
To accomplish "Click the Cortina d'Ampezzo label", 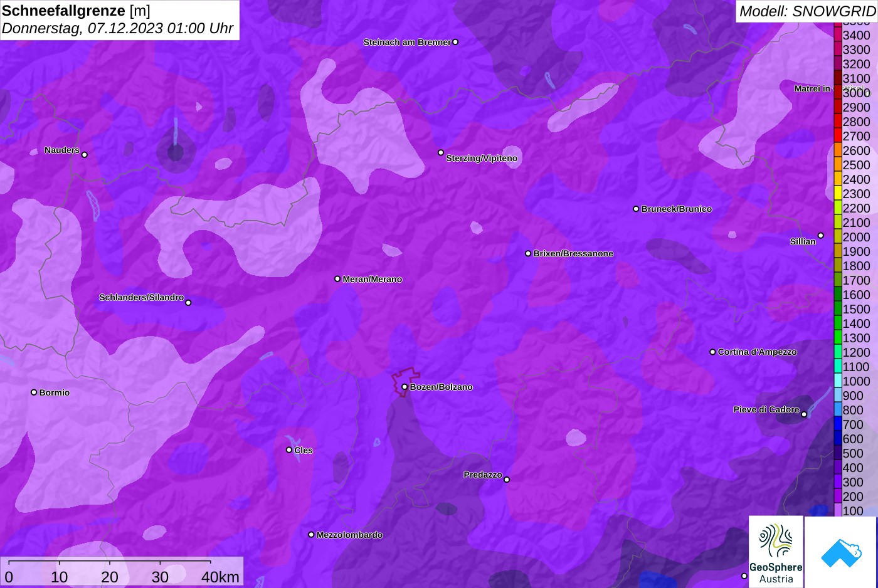I will pos(758,352).
